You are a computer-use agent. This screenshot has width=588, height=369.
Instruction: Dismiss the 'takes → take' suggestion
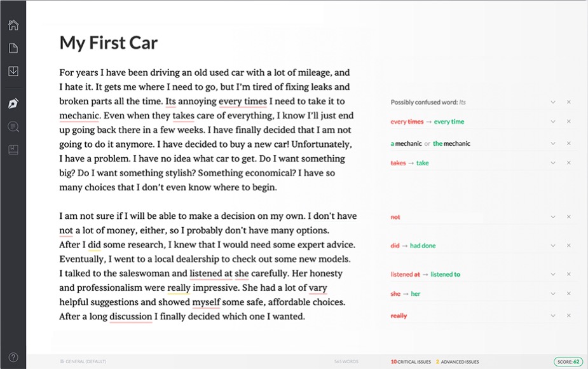[x=568, y=163]
